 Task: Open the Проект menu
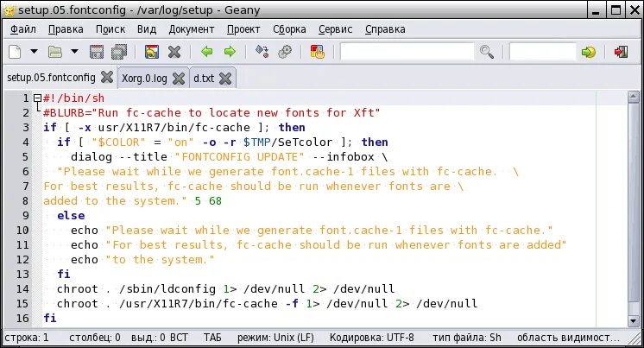coord(243,29)
